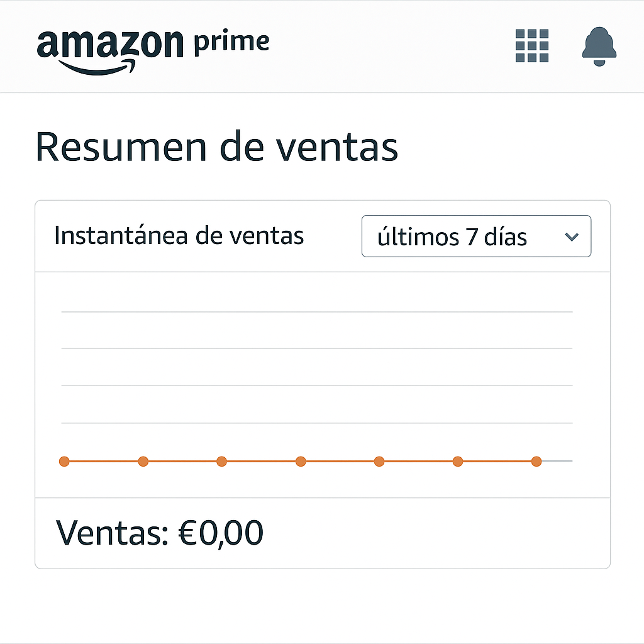644x644 pixels.
Task: Click the "Resumen de ventas" heading
Action: point(216,147)
